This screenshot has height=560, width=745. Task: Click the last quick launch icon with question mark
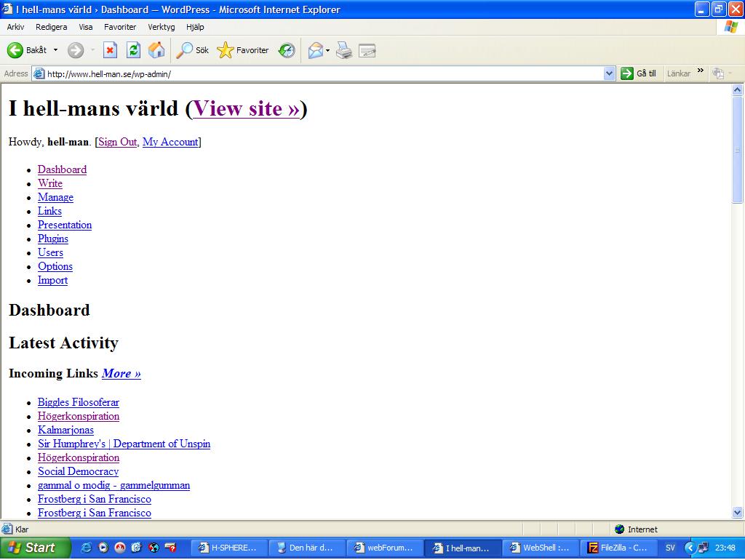tap(170, 548)
